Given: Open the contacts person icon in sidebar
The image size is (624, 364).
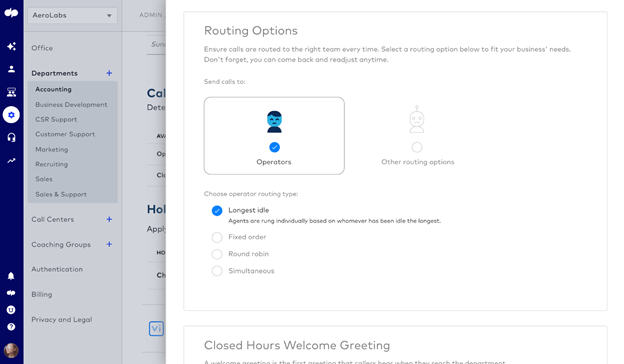Looking at the screenshot, I should pos(11,69).
